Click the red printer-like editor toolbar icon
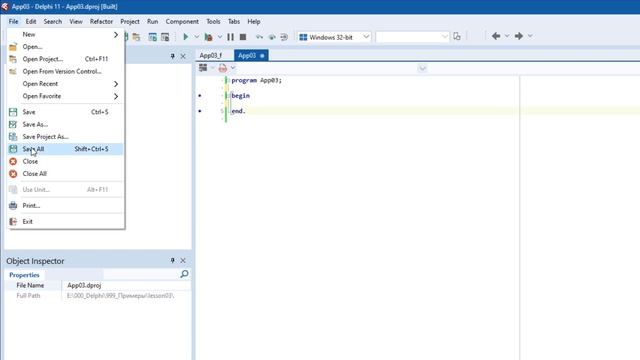Screen dimensions: 640x360 (222, 68)
